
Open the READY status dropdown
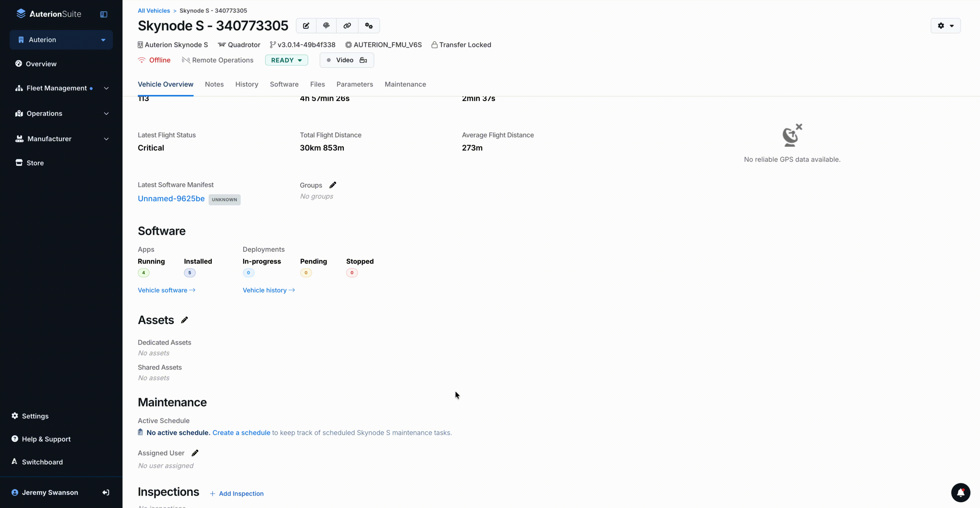286,60
